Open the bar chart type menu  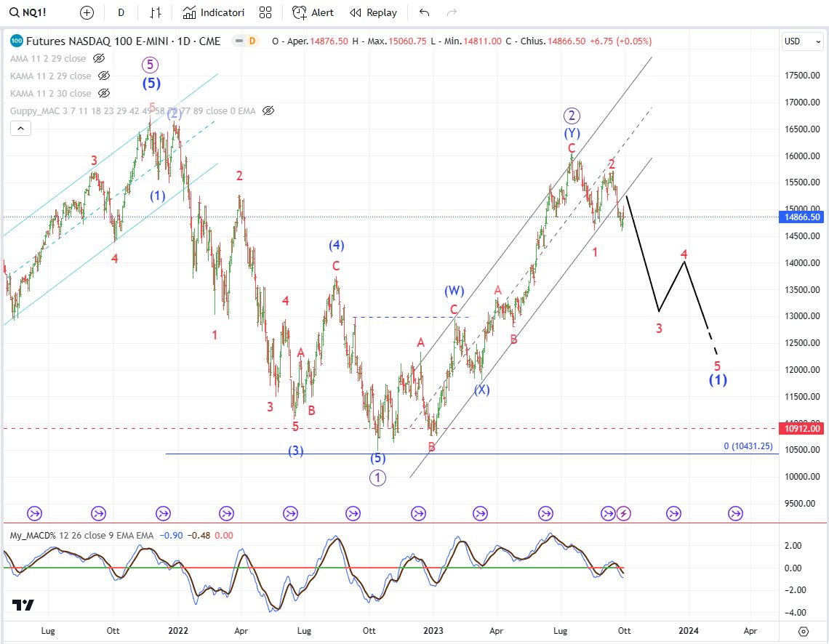156,12
